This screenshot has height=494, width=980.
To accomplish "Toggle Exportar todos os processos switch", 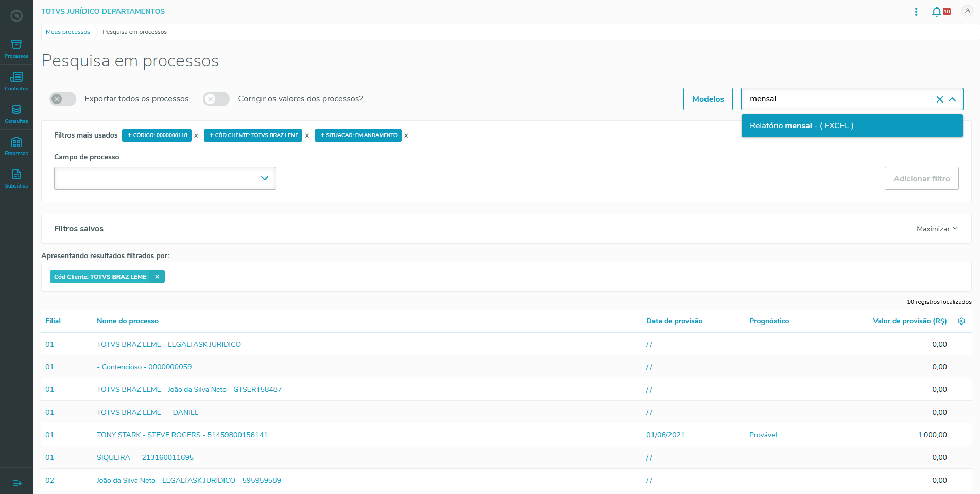I will (63, 99).
